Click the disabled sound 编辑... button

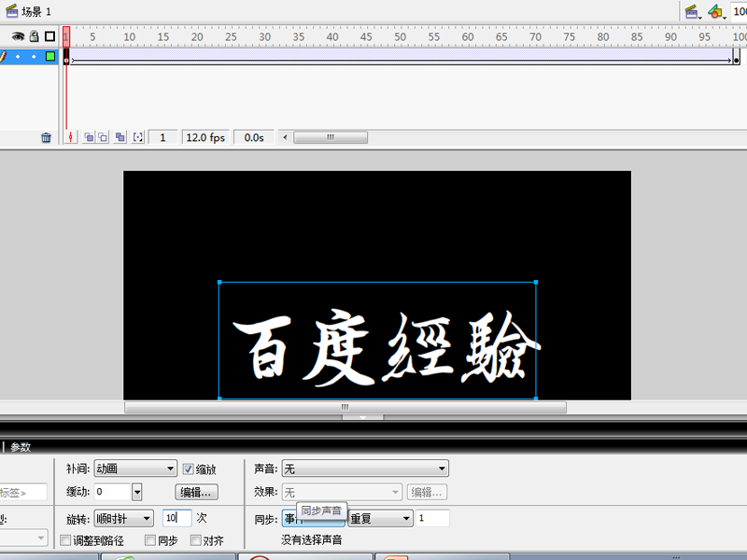427,492
